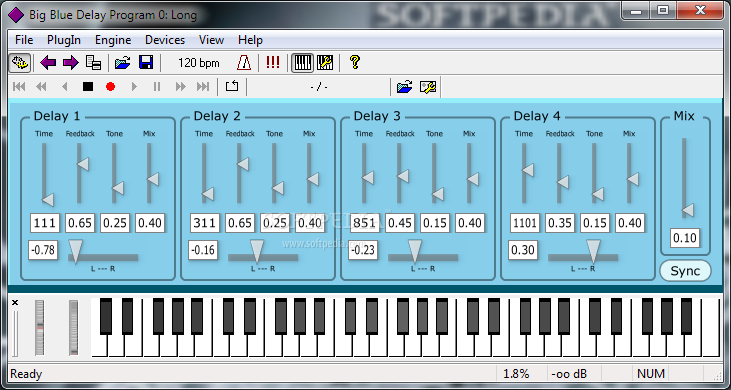
Task: Click the master Mix slider handle
Action: [x=688, y=211]
